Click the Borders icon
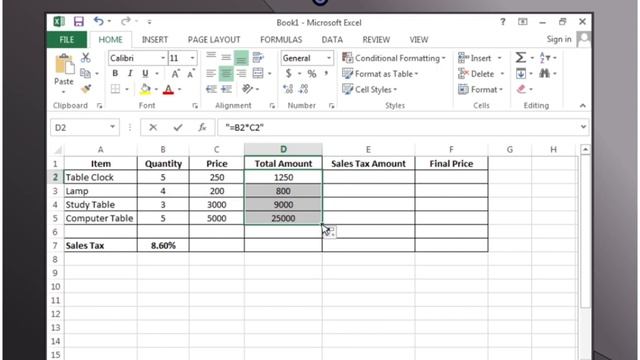The width and height of the screenshot is (640, 360). pos(116,89)
